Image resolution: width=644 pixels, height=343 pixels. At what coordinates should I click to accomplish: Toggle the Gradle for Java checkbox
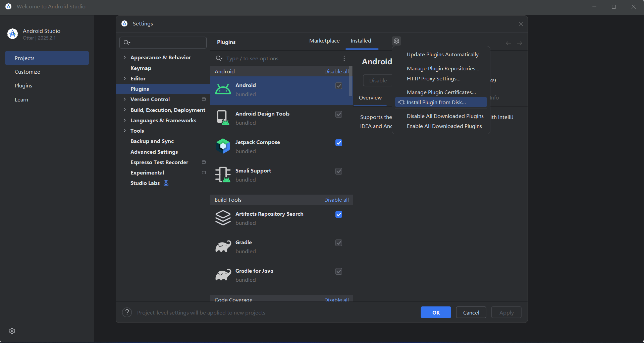pos(339,271)
